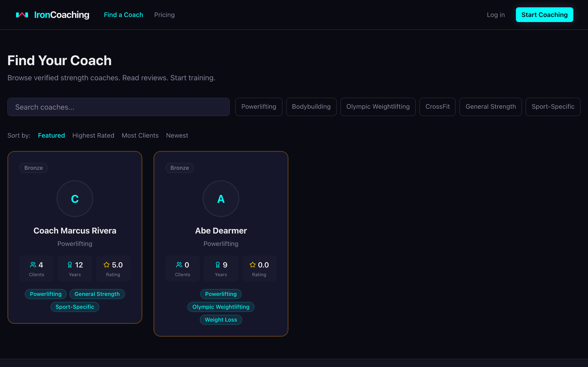
Task: Sort coaches by Most Clients
Action: click(x=140, y=135)
